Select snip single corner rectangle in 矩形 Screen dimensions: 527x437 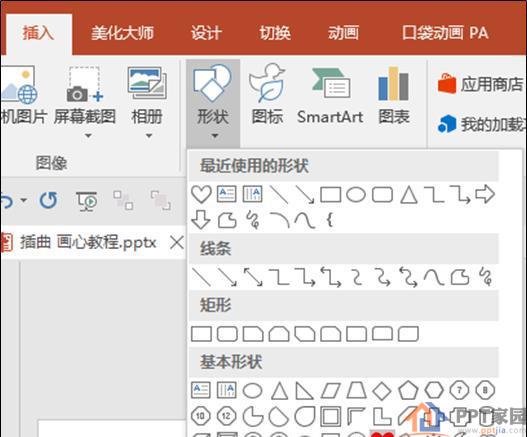(x=253, y=334)
